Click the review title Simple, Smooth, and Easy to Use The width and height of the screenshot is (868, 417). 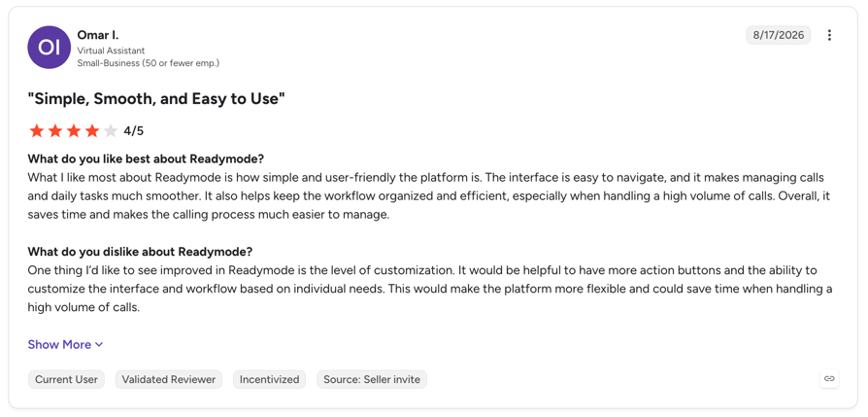coord(156,99)
